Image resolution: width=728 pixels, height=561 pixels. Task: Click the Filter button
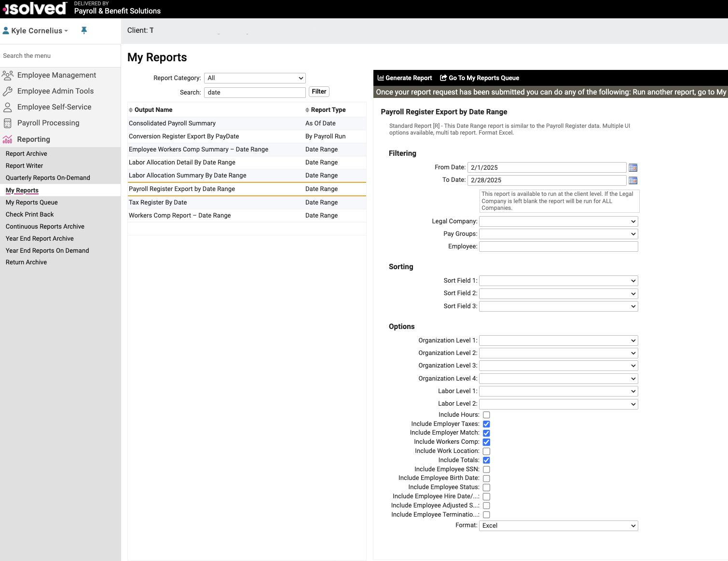[319, 91]
